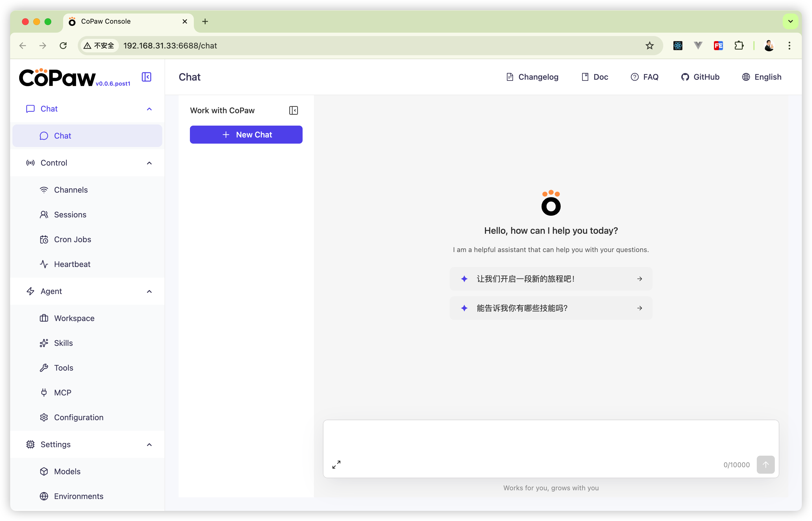
Task: Collapse the Chat section chevron
Action: [149, 109]
